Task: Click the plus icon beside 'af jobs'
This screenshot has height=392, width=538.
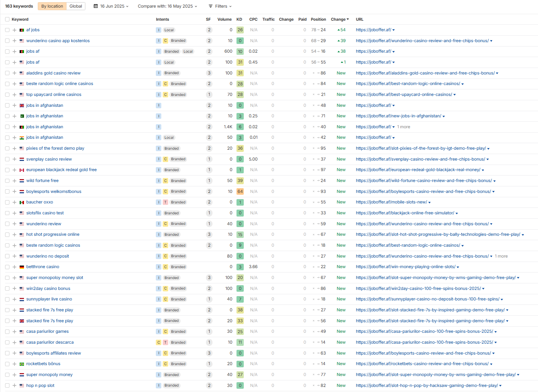Action: pos(15,30)
